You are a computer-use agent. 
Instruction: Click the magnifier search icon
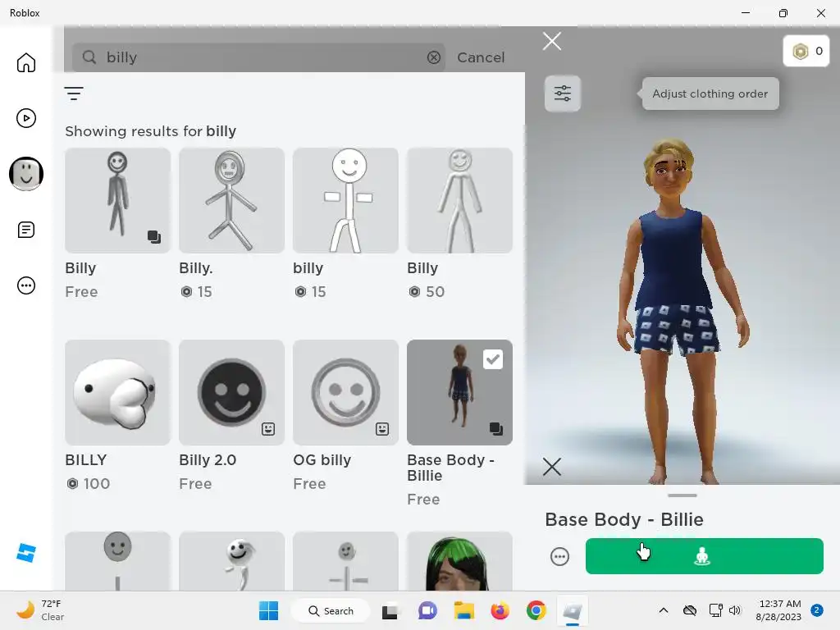click(x=89, y=57)
